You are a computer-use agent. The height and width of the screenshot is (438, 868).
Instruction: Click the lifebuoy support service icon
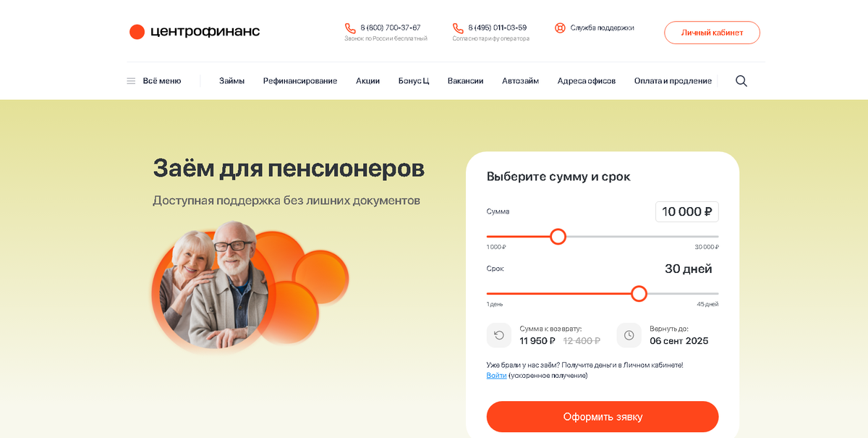point(560,28)
